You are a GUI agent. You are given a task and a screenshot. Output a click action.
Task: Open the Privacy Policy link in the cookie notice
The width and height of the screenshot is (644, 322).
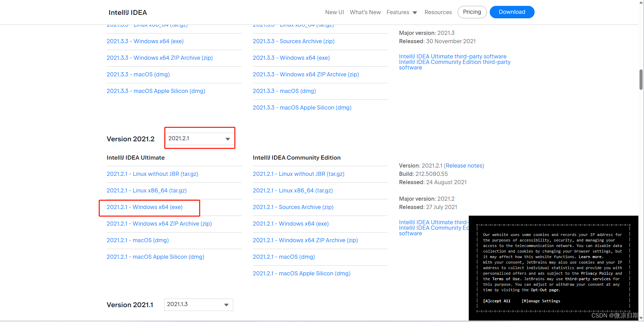pos(597,273)
